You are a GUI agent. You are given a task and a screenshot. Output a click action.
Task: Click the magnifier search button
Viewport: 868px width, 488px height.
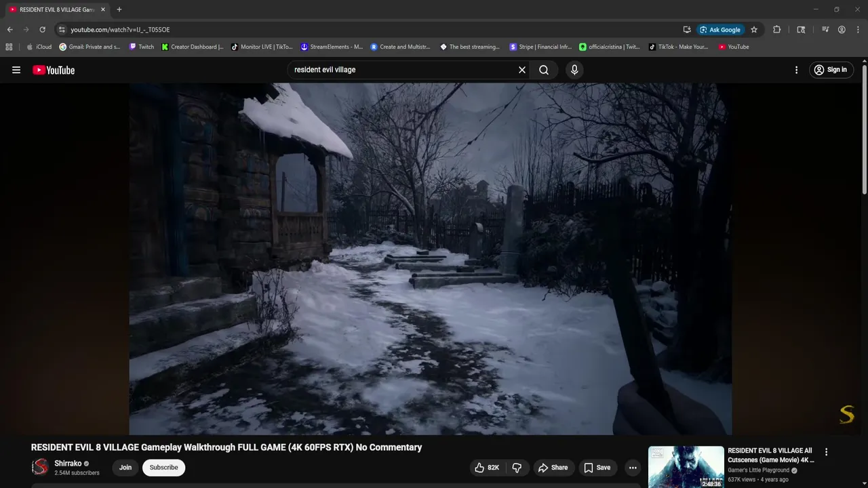(544, 70)
